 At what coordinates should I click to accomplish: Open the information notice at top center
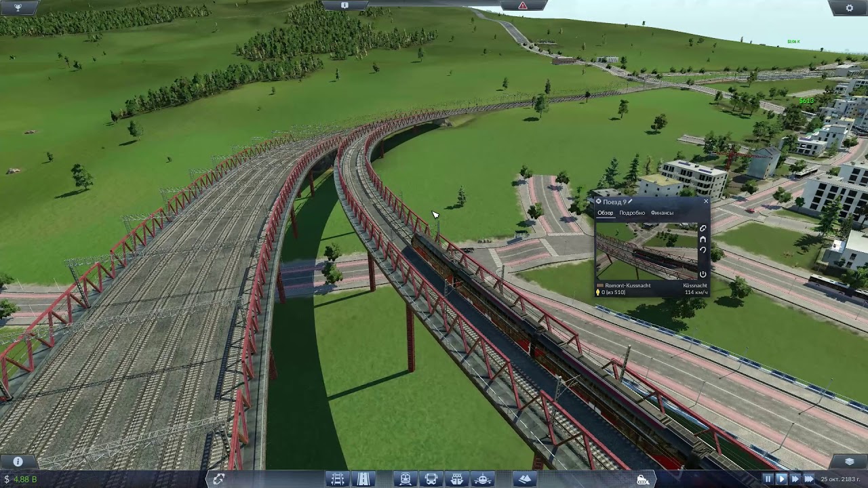[x=344, y=5]
